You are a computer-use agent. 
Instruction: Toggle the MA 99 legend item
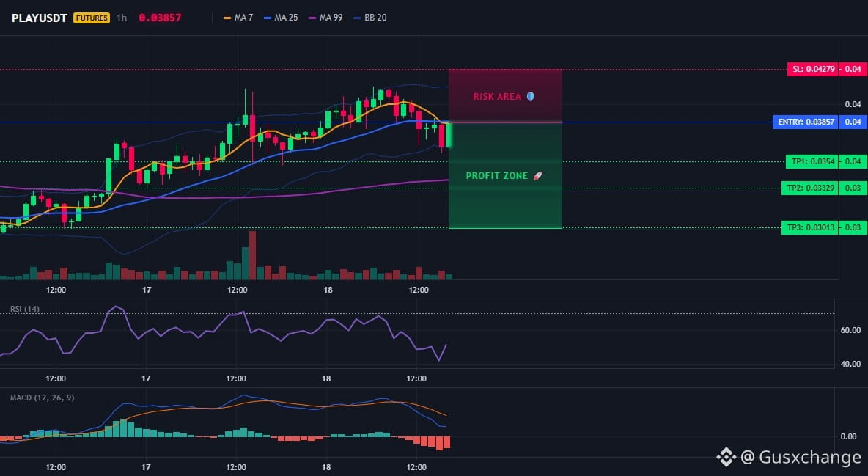pos(325,18)
